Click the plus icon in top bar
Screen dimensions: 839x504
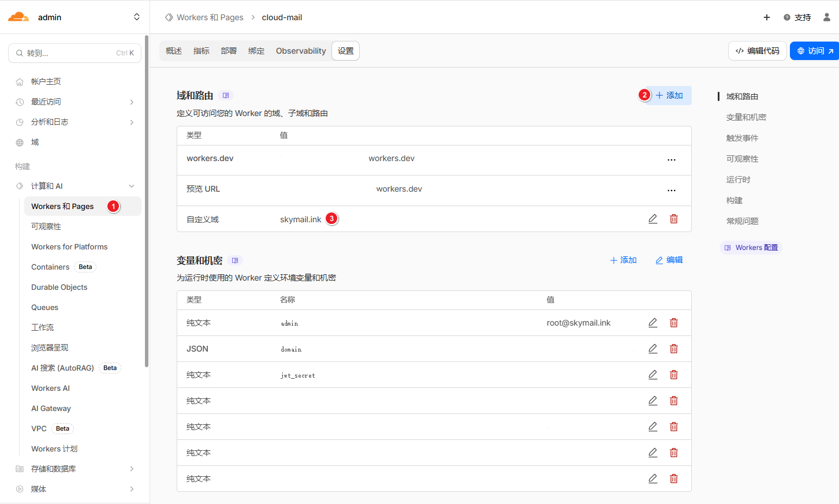[x=766, y=17]
